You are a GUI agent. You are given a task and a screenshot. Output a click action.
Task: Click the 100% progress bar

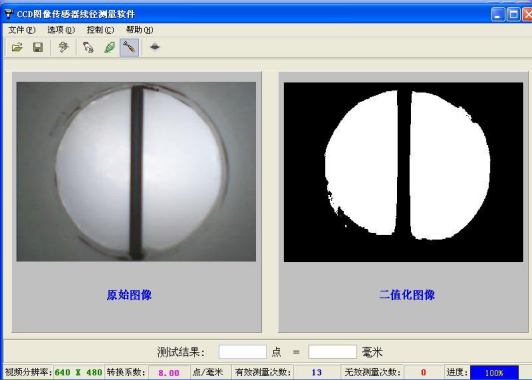(x=494, y=373)
